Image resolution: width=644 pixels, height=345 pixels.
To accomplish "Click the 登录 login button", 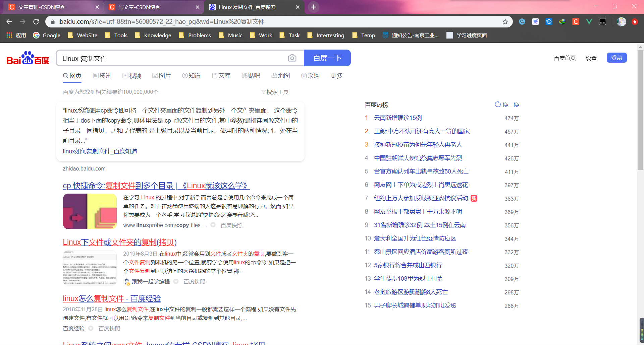I will tap(616, 58).
